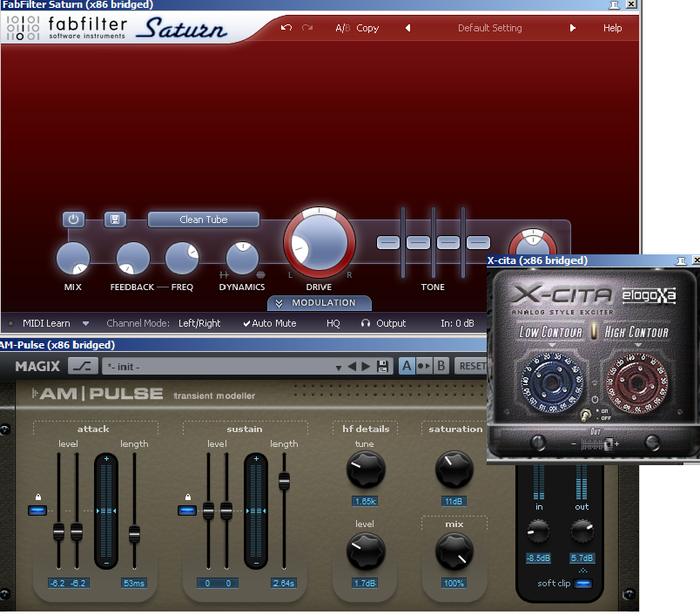Click the fourth TONE slider handle
700x615 pixels.
pos(478,242)
